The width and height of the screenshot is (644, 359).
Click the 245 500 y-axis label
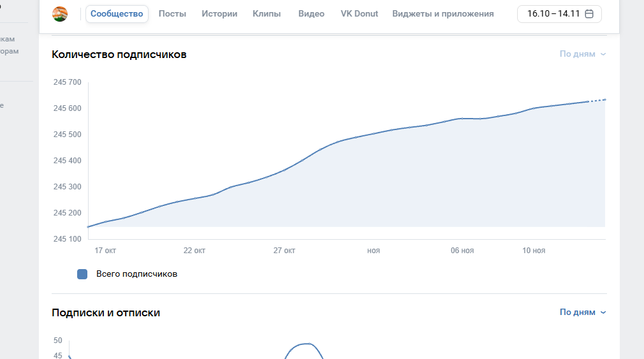pyautogui.click(x=68, y=135)
